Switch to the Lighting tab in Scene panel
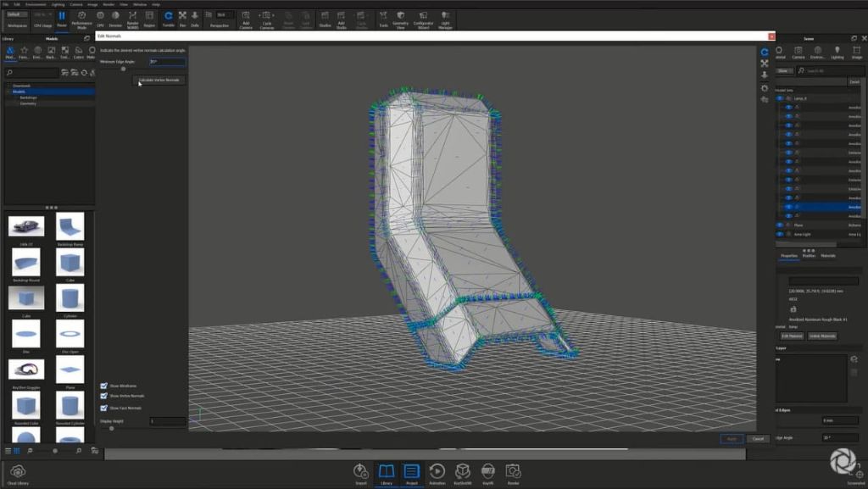The width and height of the screenshot is (868, 489). point(837,53)
